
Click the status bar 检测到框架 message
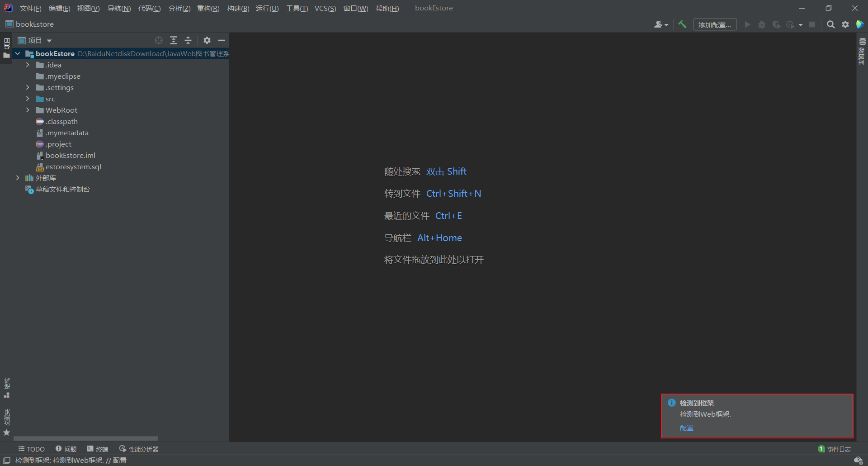[x=71, y=460]
